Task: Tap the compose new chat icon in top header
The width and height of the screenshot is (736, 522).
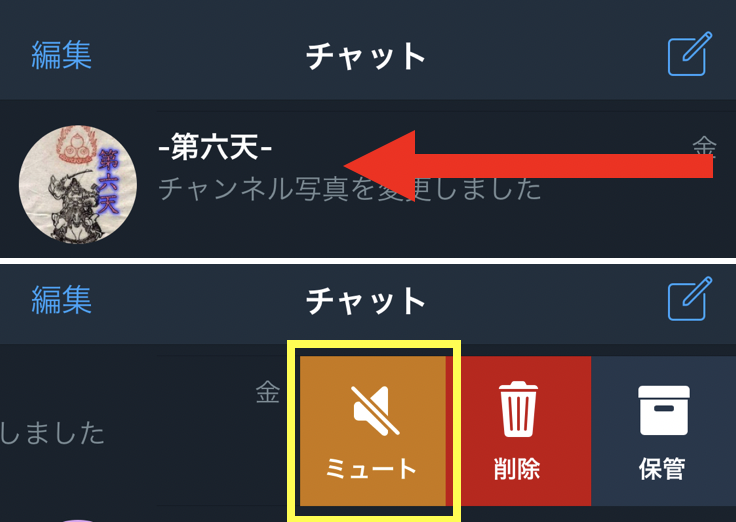Action: pyautogui.click(x=689, y=54)
